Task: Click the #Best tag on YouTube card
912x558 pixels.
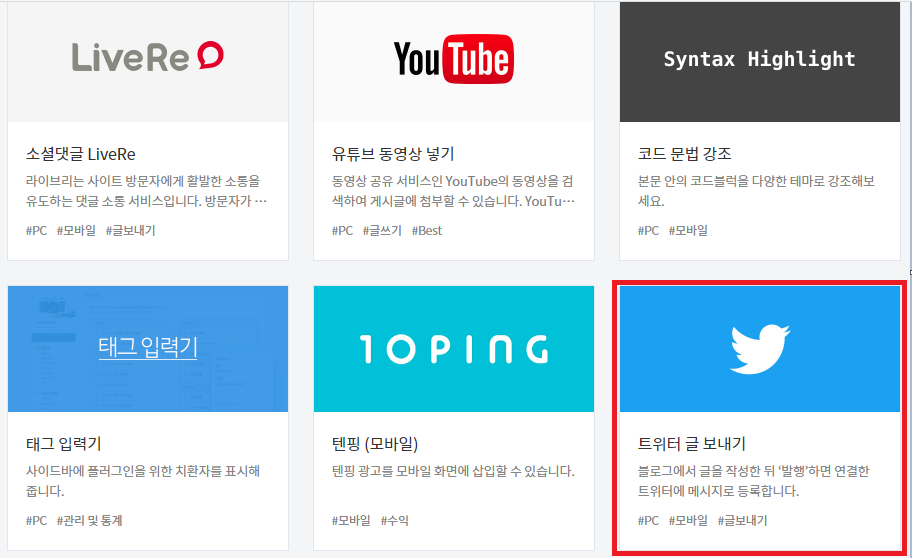Action: [x=426, y=230]
